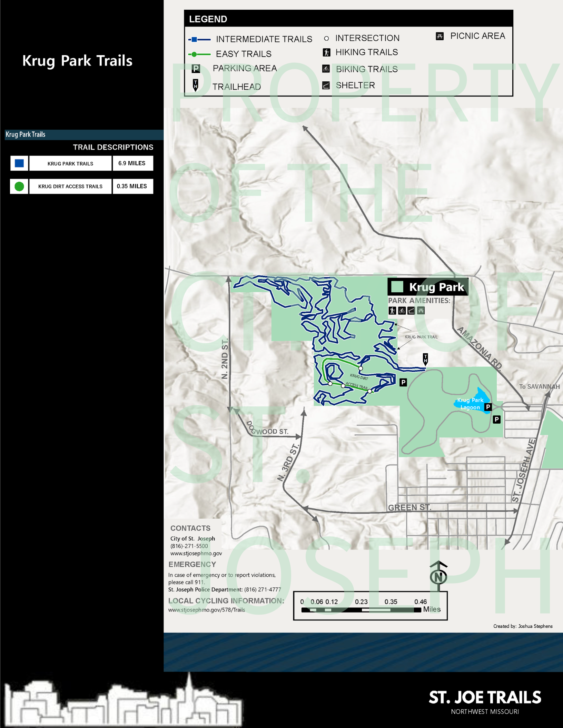The image size is (563, 728).
Task: Select the shelter icon in the legend
Action: (326, 85)
